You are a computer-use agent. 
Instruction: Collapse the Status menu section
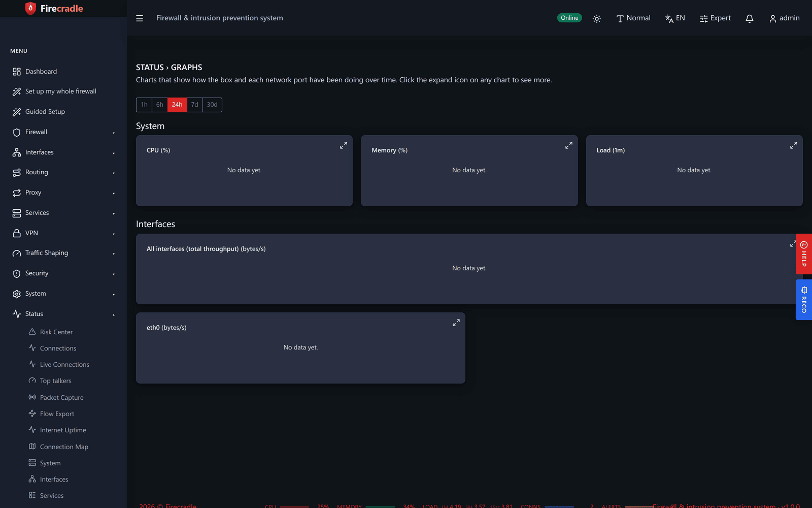63,314
